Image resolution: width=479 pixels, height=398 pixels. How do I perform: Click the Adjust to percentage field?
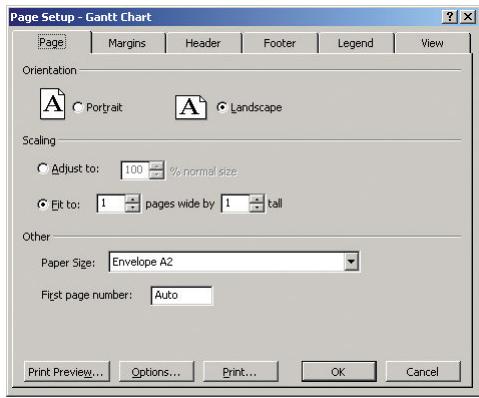coord(135,170)
